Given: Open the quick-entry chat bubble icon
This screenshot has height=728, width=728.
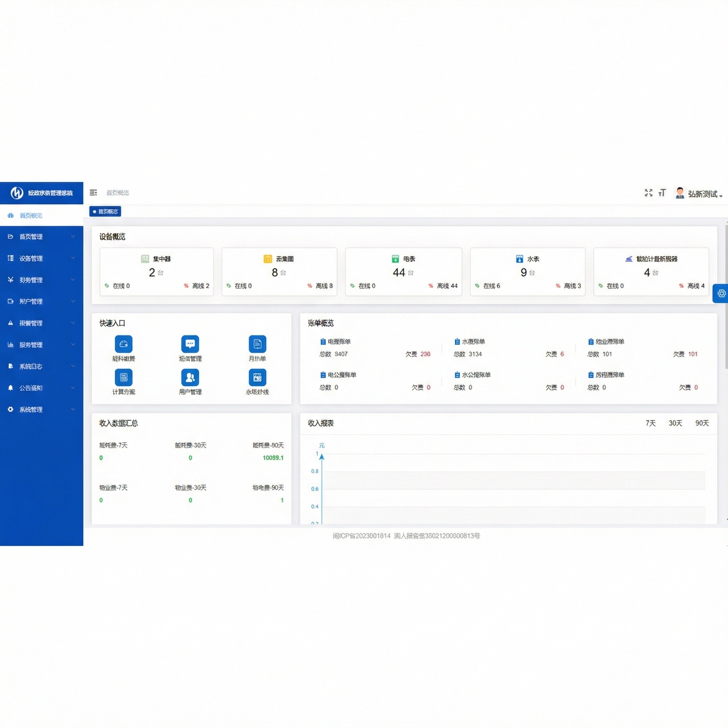Looking at the screenshot, I should point(190,344).
